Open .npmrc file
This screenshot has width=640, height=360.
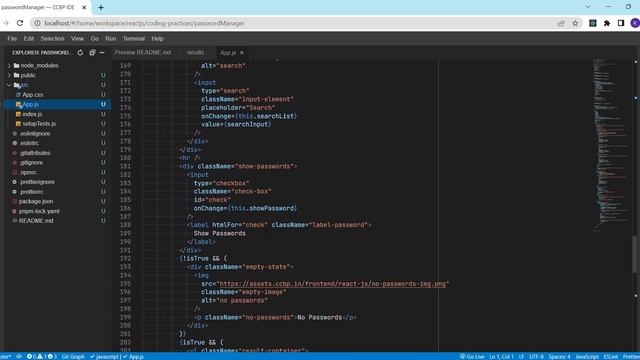29,172
